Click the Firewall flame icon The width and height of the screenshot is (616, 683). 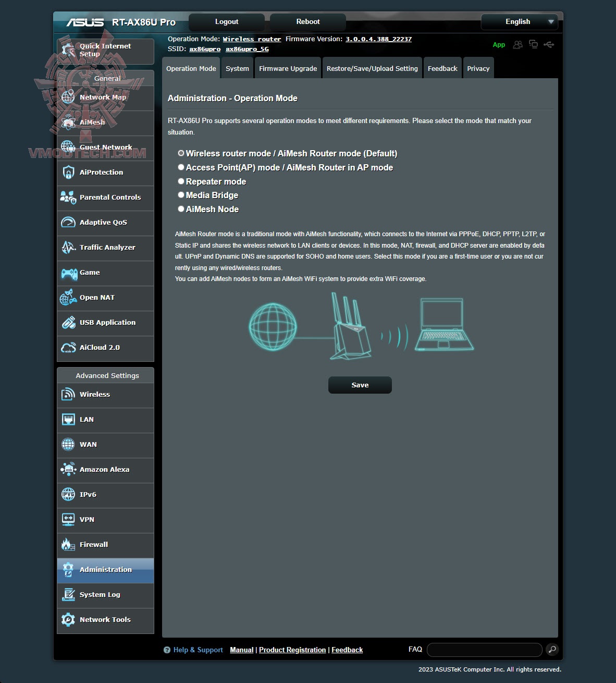[68, 544]
